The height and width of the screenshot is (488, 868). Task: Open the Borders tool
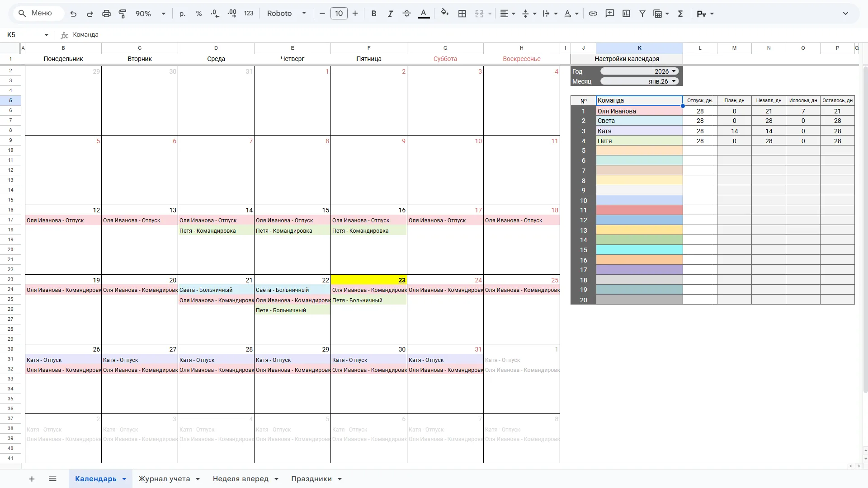pyautogui.click(x=462, y=14)
